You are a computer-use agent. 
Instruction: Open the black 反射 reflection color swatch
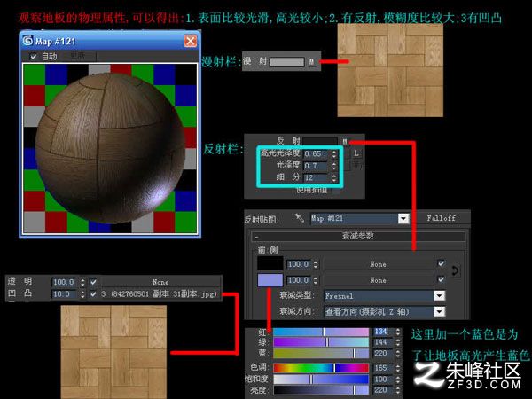321,141
